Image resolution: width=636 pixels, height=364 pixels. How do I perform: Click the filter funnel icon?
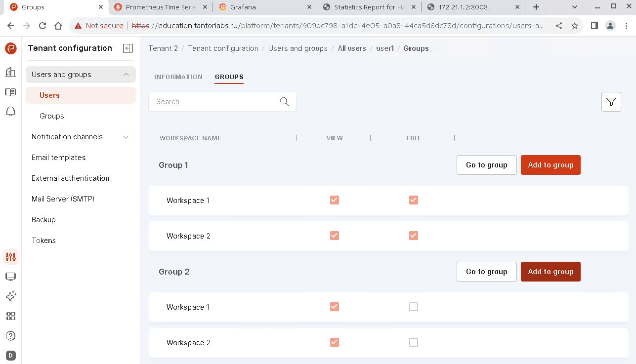[x=611, y=102]
